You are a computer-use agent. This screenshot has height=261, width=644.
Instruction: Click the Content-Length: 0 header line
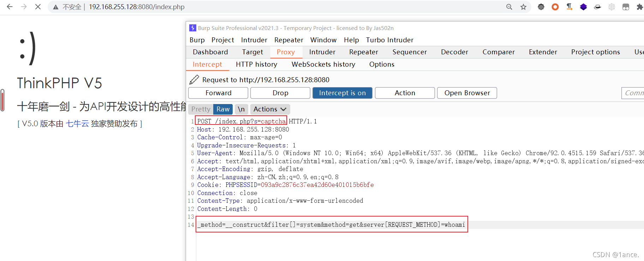[x=227, y=209]
